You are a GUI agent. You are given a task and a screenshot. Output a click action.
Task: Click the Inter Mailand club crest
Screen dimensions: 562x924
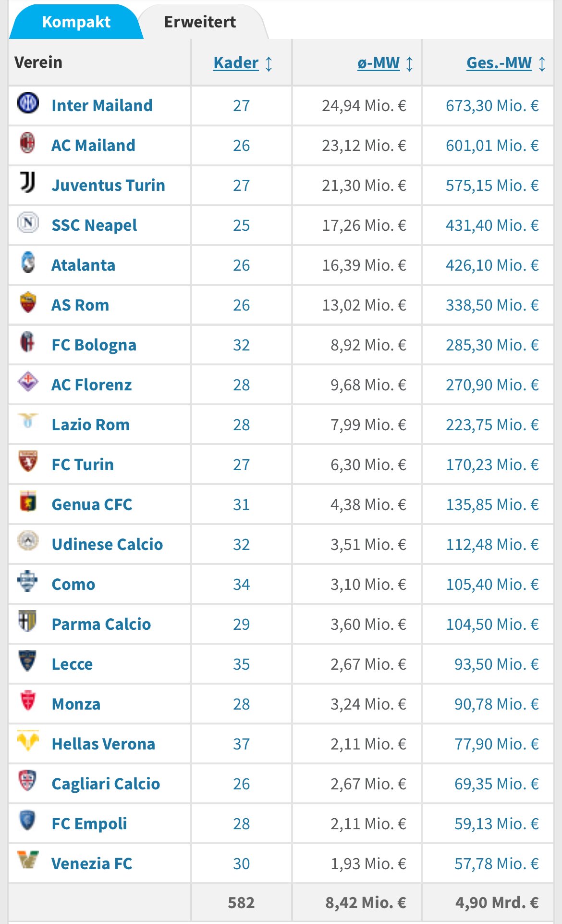(28, 103)
